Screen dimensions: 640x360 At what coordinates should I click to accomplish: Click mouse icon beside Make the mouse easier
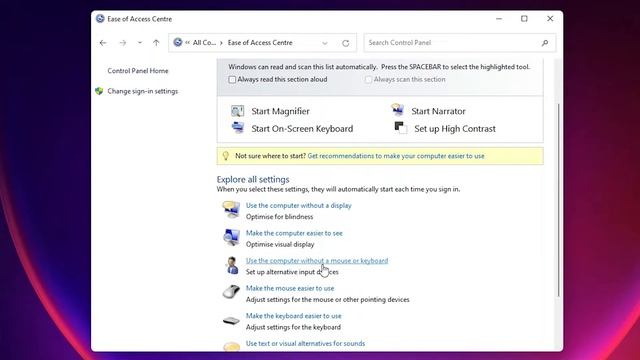231,292
